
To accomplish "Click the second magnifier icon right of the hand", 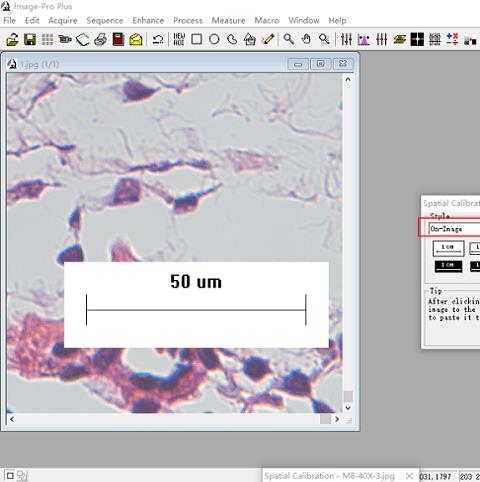I will tap(324, 39).
